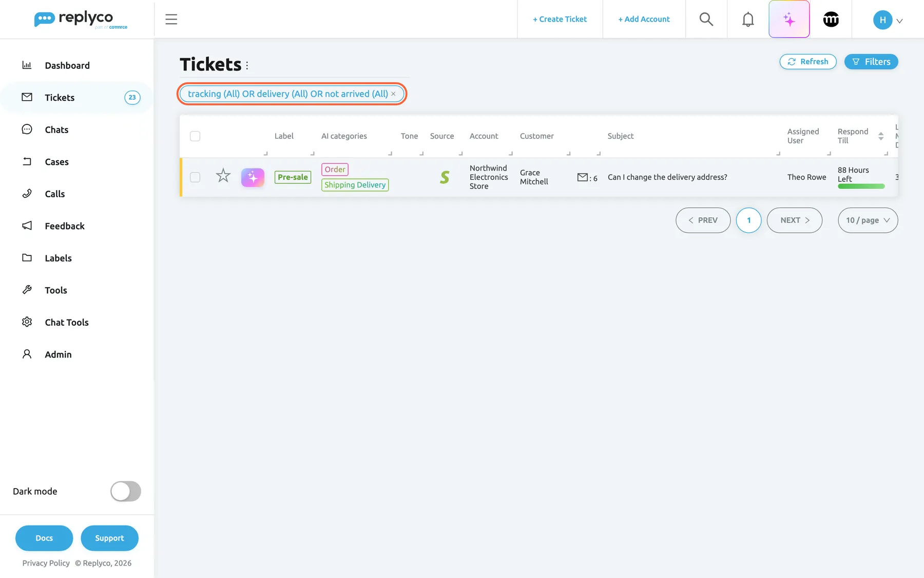
Task: Click the PREV page button
Action: (703, 220)
